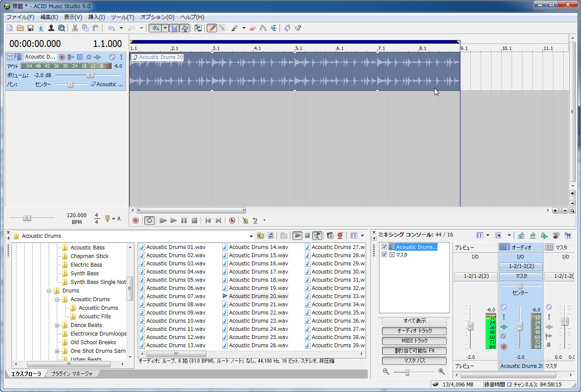Click the Up One Level folder icon

click(x=261, y=236)
